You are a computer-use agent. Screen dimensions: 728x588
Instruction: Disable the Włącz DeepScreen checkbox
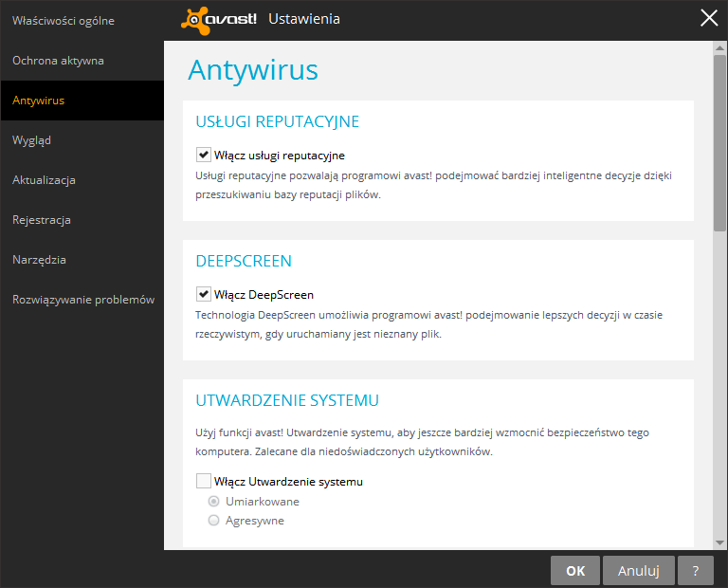tap(204, 294)
